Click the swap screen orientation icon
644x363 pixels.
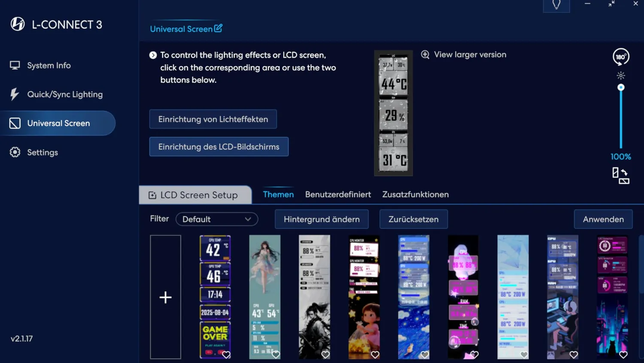click(x=621, y=175)
